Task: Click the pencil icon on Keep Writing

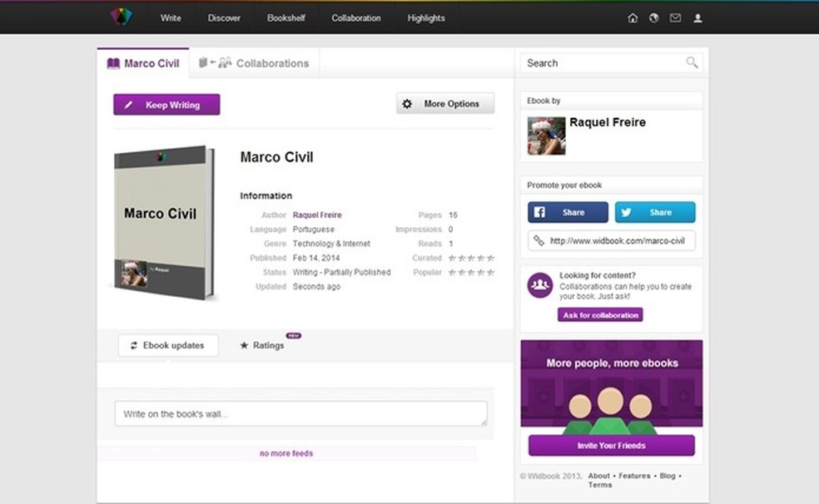Action: pos(128,105)
